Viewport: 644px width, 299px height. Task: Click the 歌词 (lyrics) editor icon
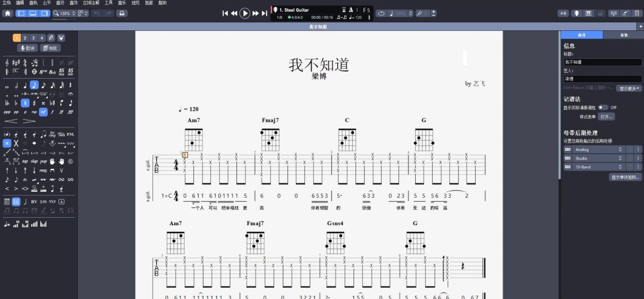(27, 48)
